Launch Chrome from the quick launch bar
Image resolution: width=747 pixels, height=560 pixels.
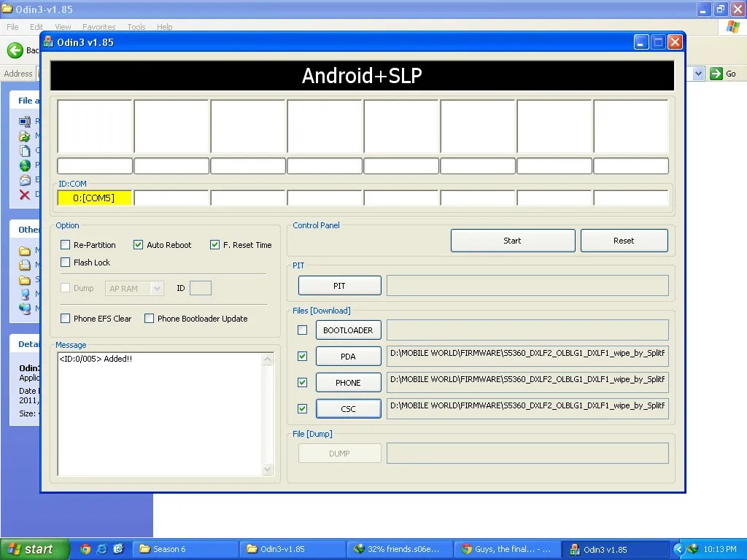click(x=85, y=549)
